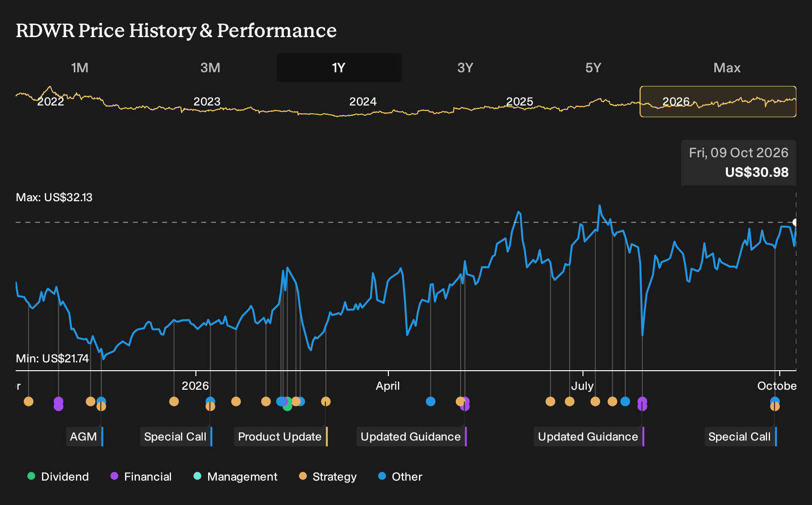812x505 pixels.
Task: Switch to the 1M time range tab
Action: coord(80,67)
